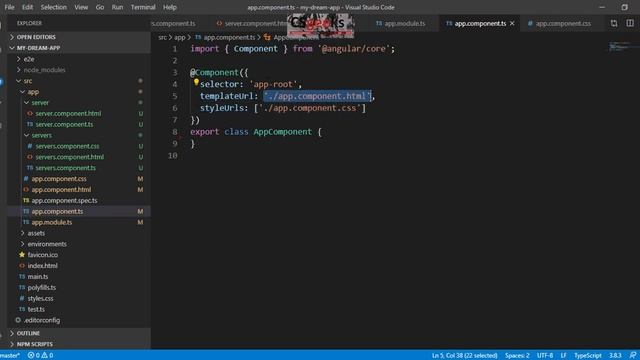Select app.component.ts in the explorer
640x360 pixels.
(79, 211)
